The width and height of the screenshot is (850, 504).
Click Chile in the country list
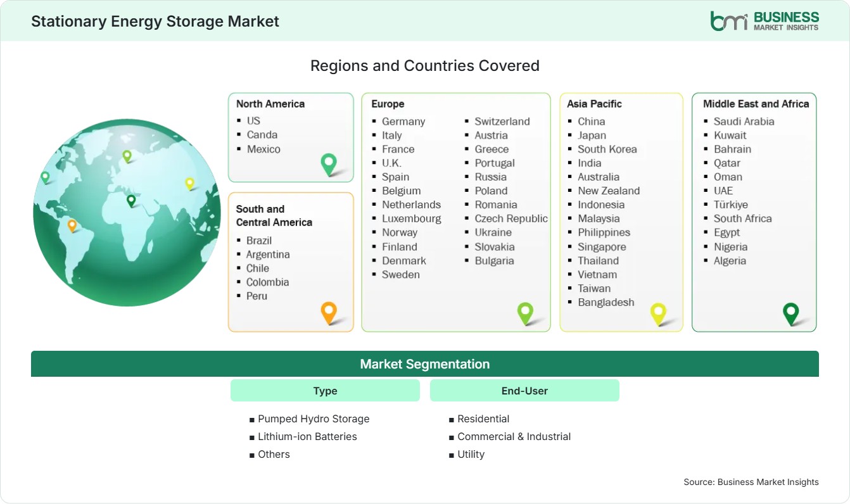(x=258, y=268)
